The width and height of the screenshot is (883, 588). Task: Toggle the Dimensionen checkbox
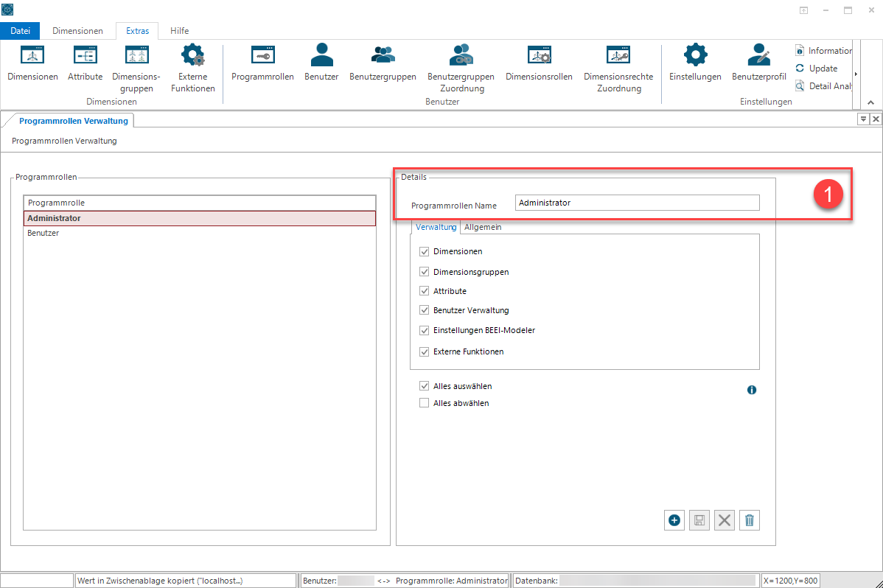coord(424,251)
